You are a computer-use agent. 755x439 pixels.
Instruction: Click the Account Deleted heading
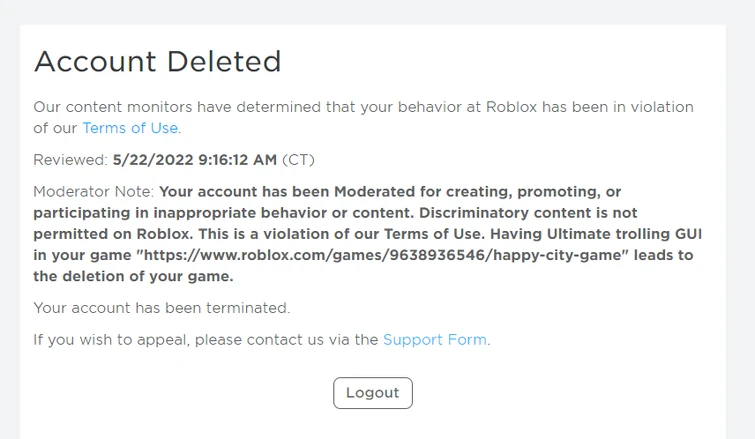tap(157, 62)
